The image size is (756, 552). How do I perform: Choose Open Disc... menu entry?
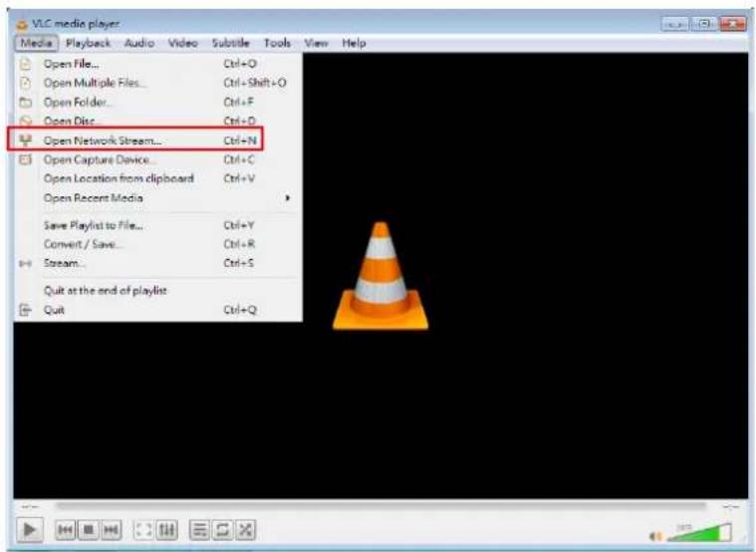[x=158, y=121]
